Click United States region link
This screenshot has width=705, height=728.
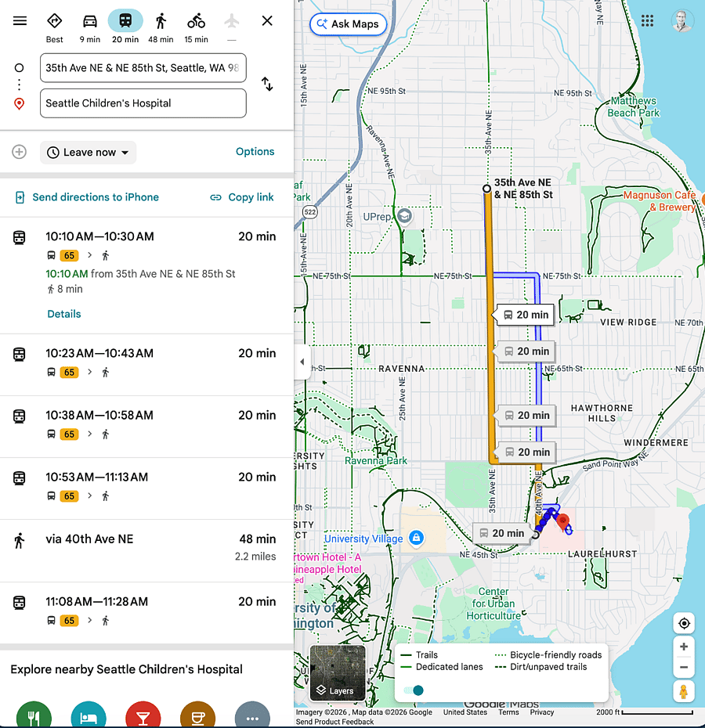point(465,712)
